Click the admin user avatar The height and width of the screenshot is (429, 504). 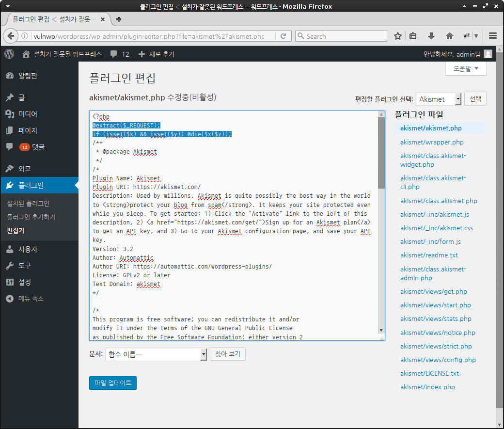coord(488,54)
